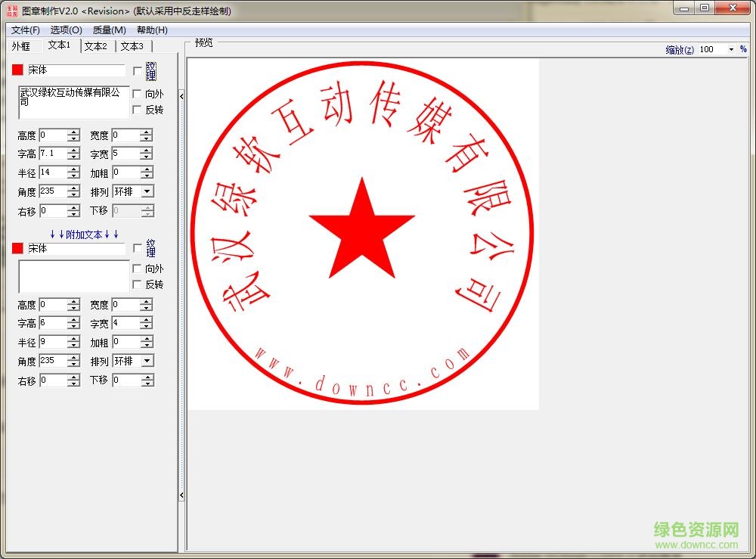Switch to the 文本2 tab
This screenshot has height=559, width=756.
96,45
